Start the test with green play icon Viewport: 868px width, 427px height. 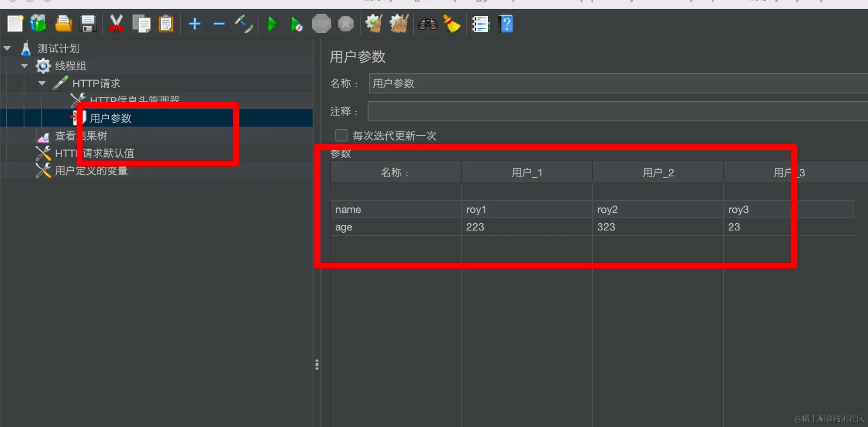point(272,24)
